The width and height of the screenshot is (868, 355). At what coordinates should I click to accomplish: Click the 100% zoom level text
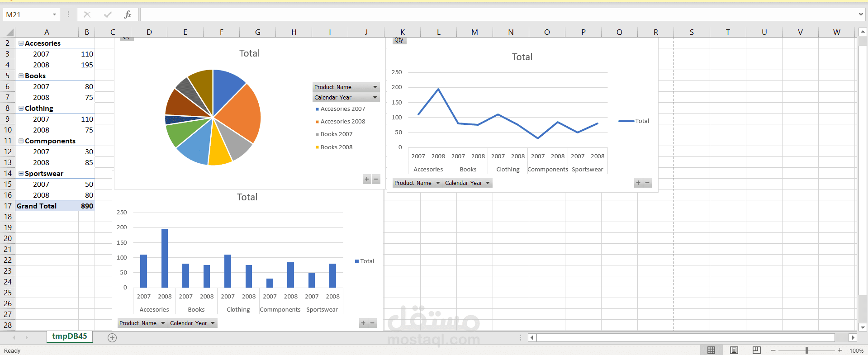click(856, 350)
